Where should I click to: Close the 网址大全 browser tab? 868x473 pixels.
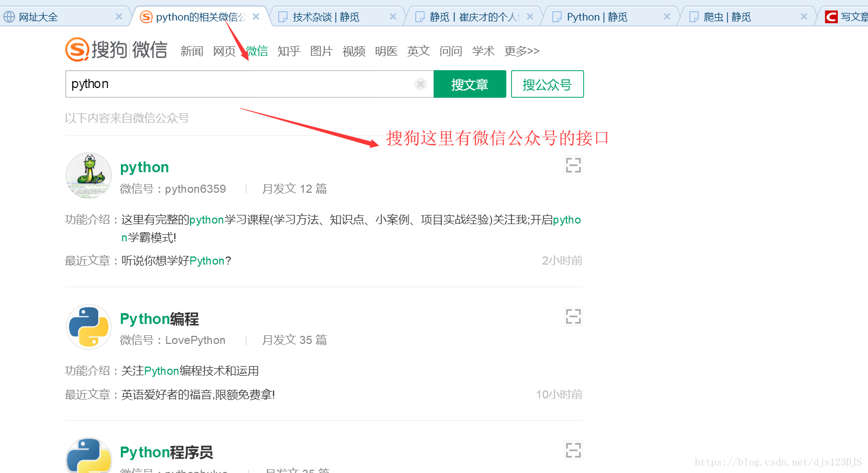click(119, 17)
